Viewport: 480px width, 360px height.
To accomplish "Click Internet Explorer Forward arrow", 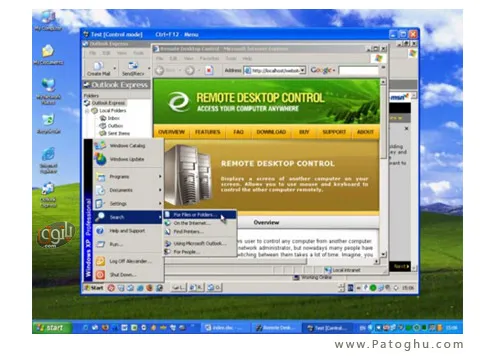I will point(190,70).
